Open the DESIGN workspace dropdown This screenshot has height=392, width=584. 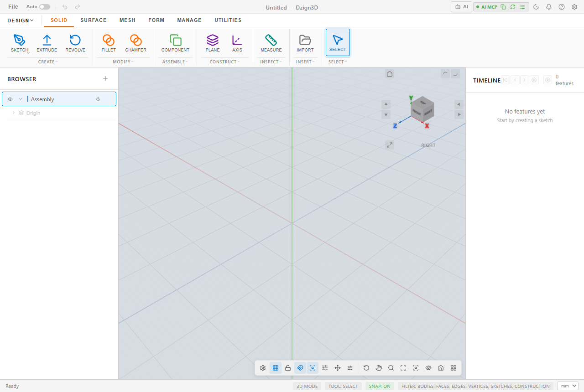tap(21, 21)
